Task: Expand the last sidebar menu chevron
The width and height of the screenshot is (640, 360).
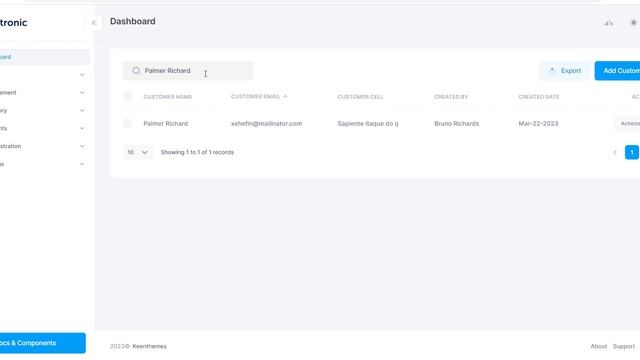Action: click(x=82, y=164)
